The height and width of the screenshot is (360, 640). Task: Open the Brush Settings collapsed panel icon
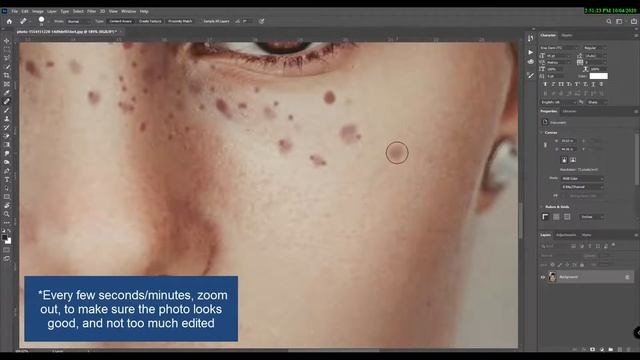tap(530, 76)
